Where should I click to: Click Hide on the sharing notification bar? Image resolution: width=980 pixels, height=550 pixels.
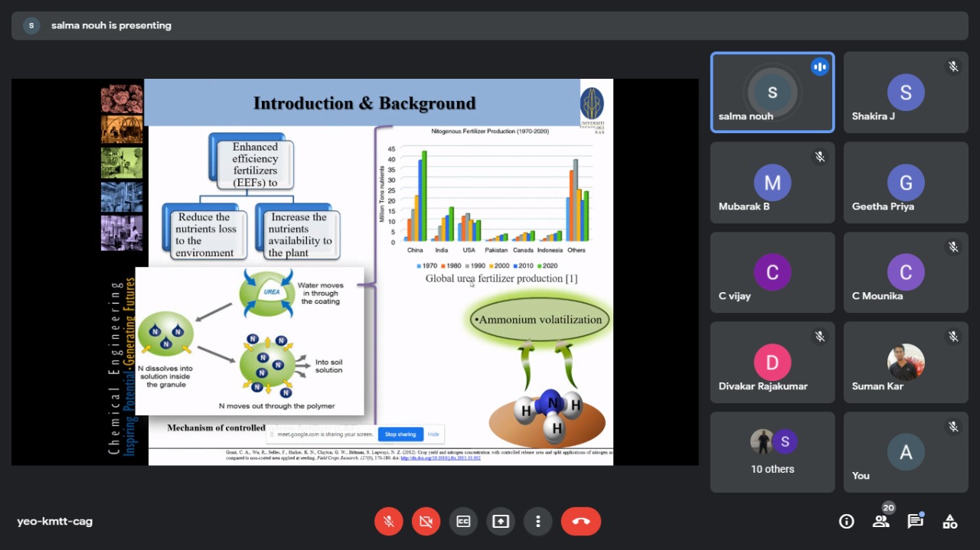(433, 434)
